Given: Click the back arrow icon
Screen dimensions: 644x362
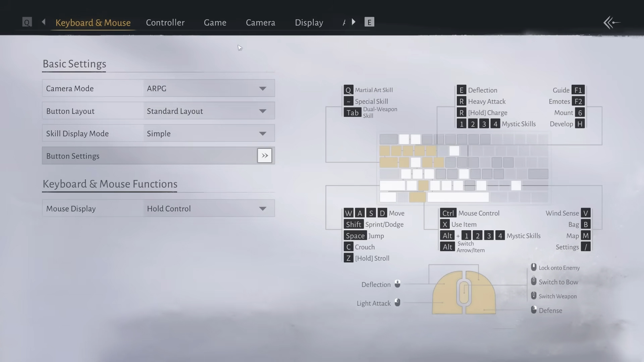Looking at the screenshot, I should [x=612, y=23].
